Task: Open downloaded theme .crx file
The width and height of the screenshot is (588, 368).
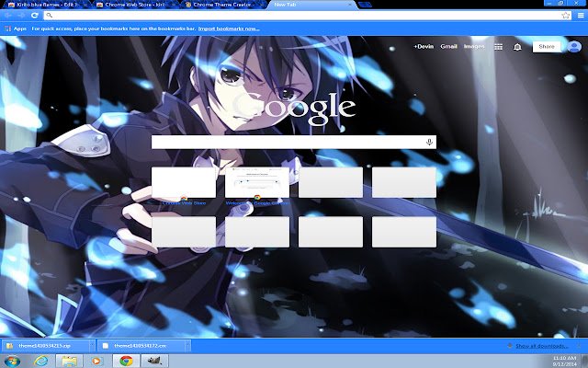Action: (141, 346)
